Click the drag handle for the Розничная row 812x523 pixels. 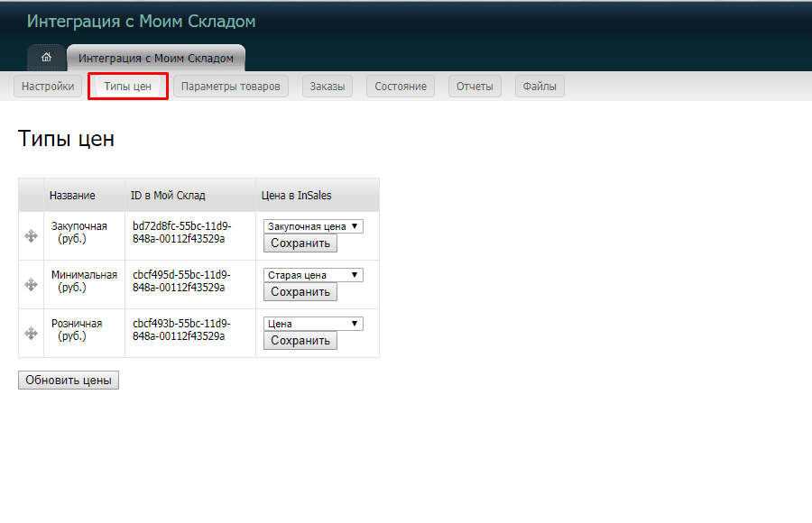pyautogui.click(x=31, y=333)
